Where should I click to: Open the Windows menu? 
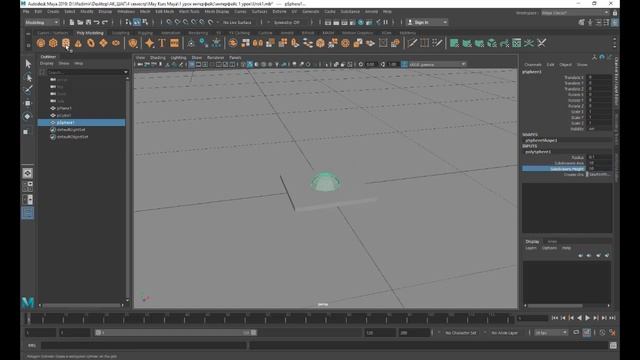point(126,12)
